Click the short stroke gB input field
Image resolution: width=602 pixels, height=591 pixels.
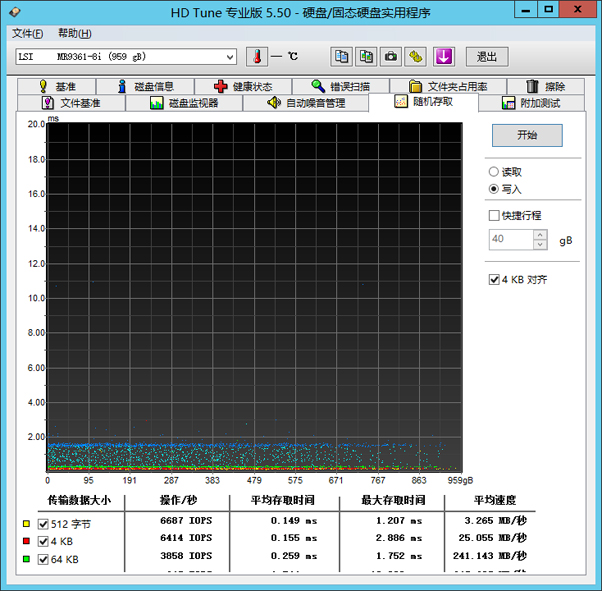pos(511,240)
